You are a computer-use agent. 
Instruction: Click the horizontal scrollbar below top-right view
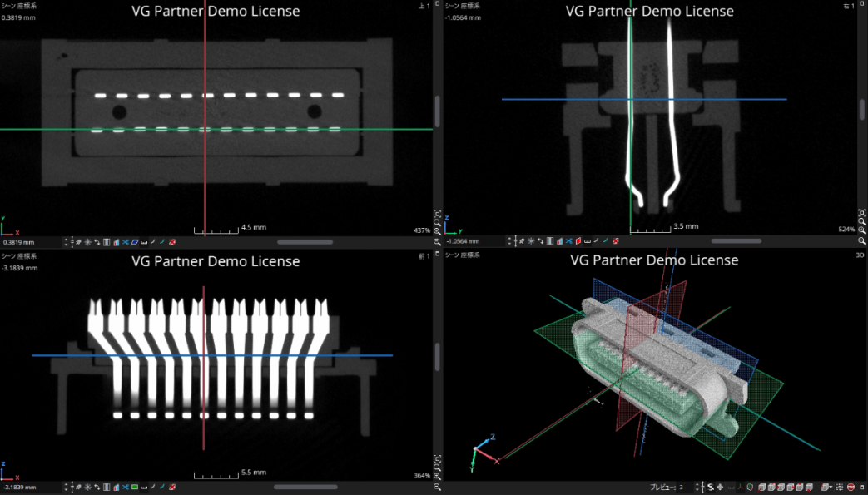(x=736, y=241)
